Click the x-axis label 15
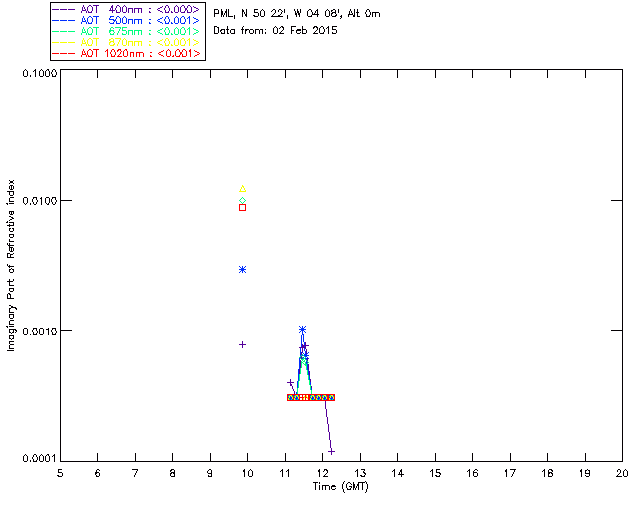Screen dimensions: 640x512 tap(435, 474)
